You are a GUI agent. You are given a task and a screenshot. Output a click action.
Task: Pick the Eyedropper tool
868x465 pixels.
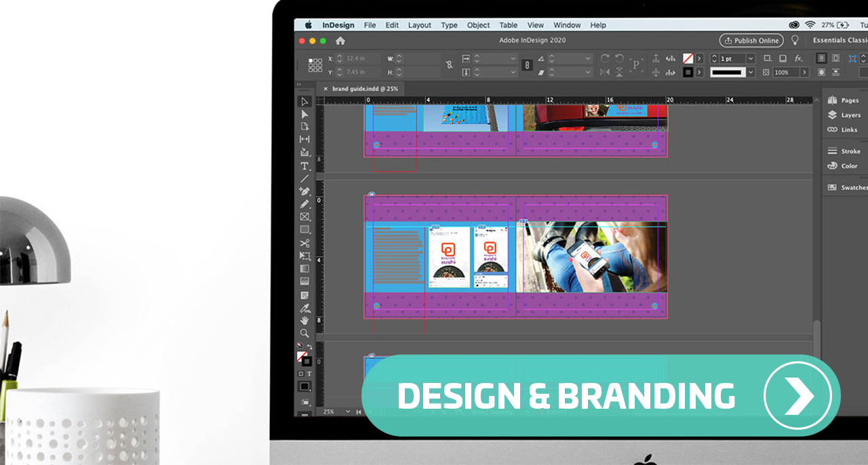[x=304, y=307]
